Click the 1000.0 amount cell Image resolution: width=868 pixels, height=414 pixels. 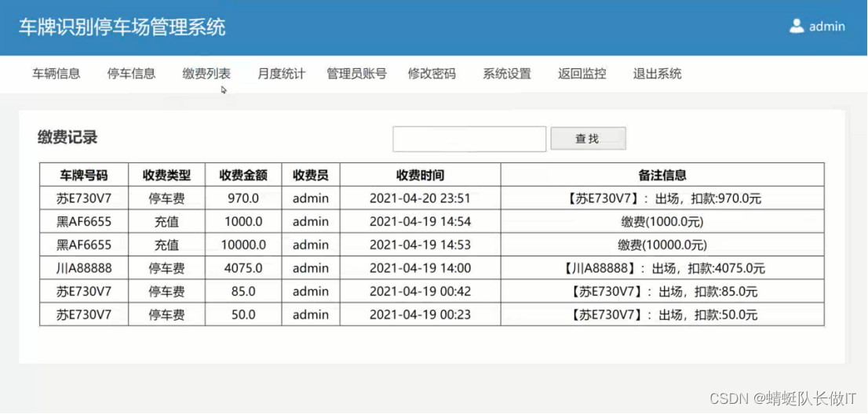click(x=243, y=222)
